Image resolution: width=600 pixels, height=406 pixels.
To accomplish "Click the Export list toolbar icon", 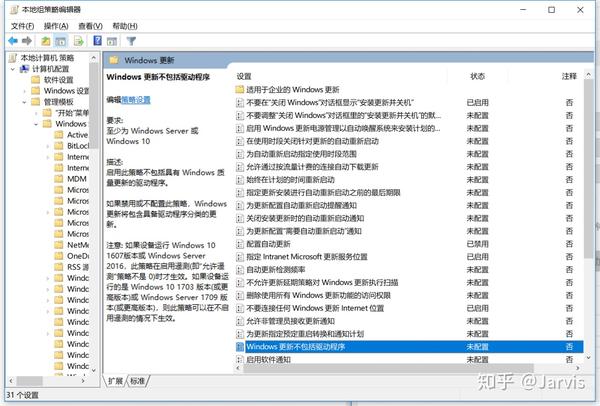I will click(79, 41).
